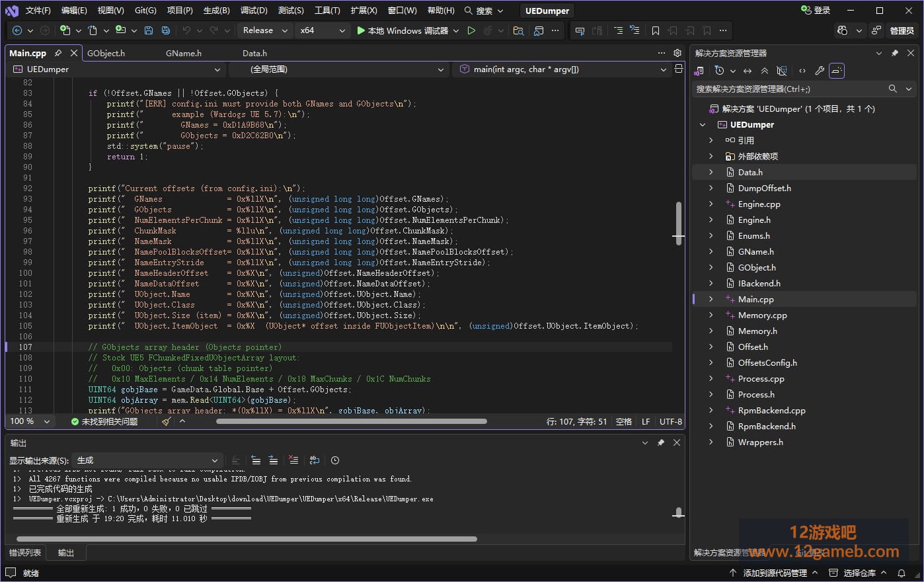
Task: Collapse the UEDumper project node
Action: (x=703, y=124)
